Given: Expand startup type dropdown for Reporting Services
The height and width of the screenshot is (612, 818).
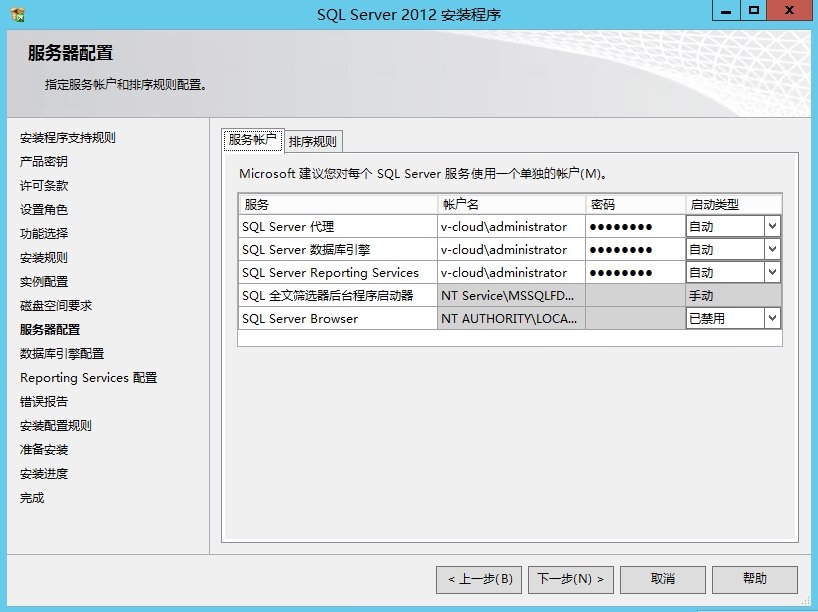Looking at the screenshot, I should click(x=772, y=272).
